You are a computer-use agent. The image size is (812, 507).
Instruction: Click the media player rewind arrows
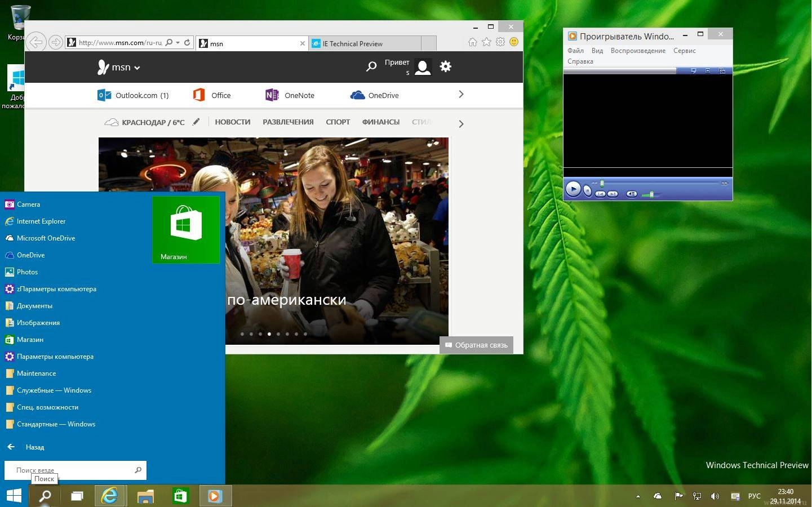pos(594,183)
